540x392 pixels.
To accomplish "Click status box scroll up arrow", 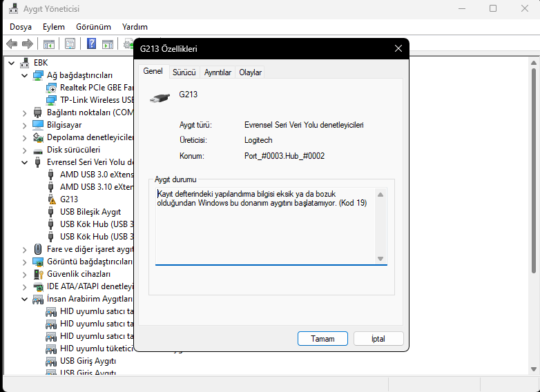I will point(380,195).
